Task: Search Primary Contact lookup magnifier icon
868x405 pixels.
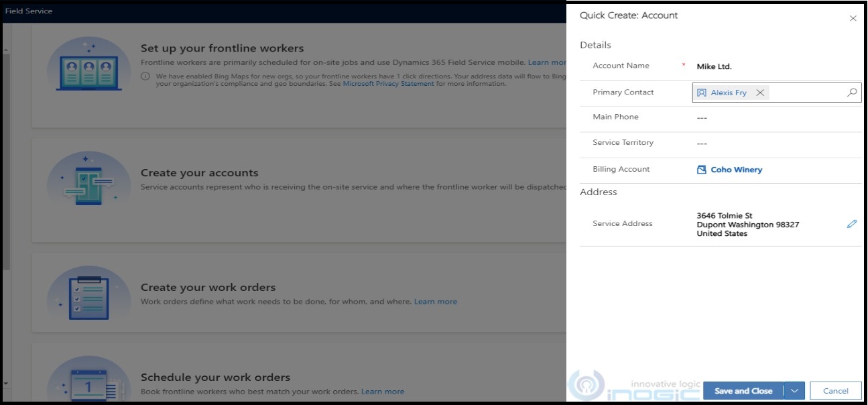Action: click(852, 93)
